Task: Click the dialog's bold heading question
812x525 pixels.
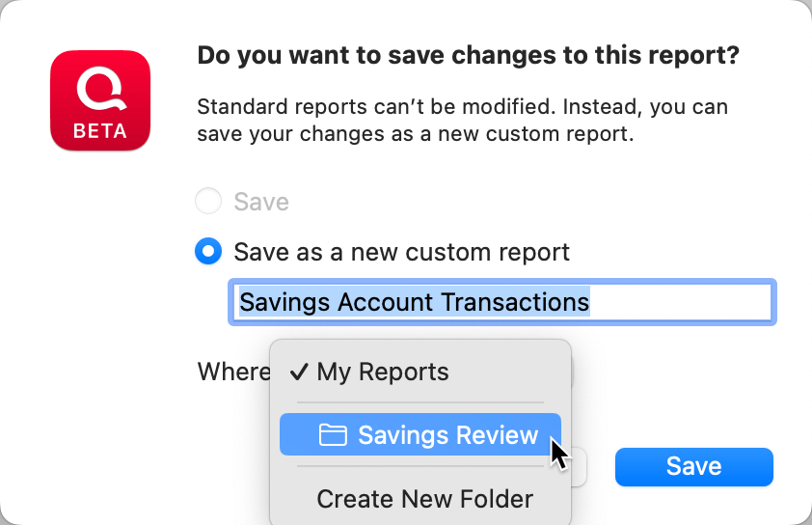Action: coord(468,55)
